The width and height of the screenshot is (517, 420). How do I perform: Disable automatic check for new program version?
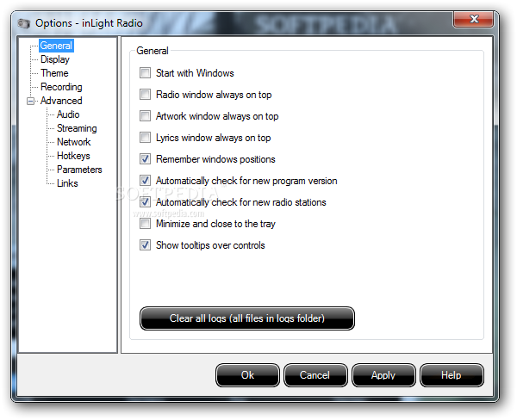(x=145, y=181)
